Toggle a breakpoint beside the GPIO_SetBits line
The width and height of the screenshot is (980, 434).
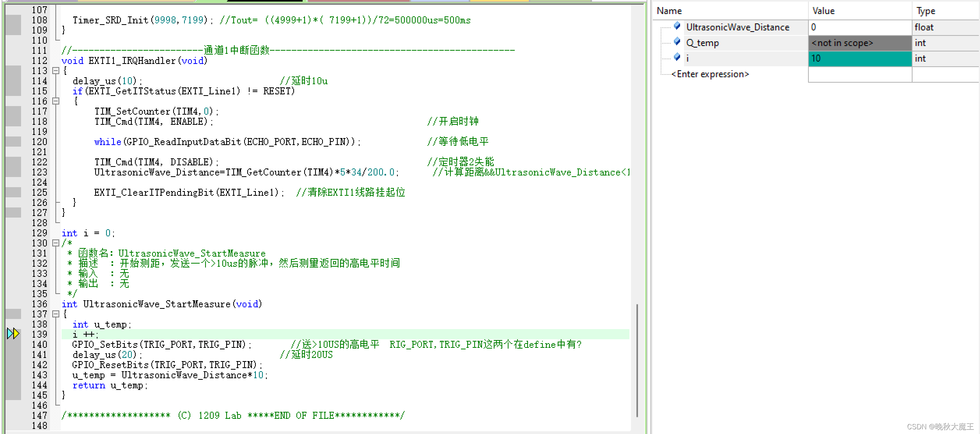click(14, 344)
